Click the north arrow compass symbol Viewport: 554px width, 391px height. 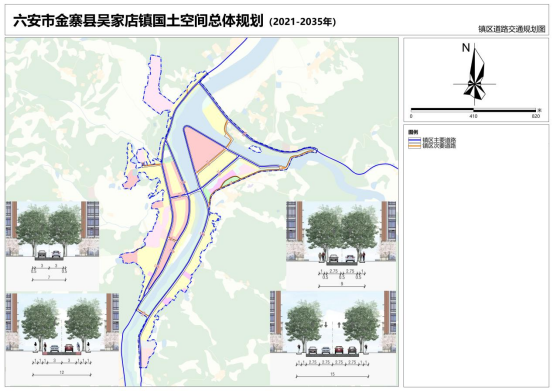point(475,73)
